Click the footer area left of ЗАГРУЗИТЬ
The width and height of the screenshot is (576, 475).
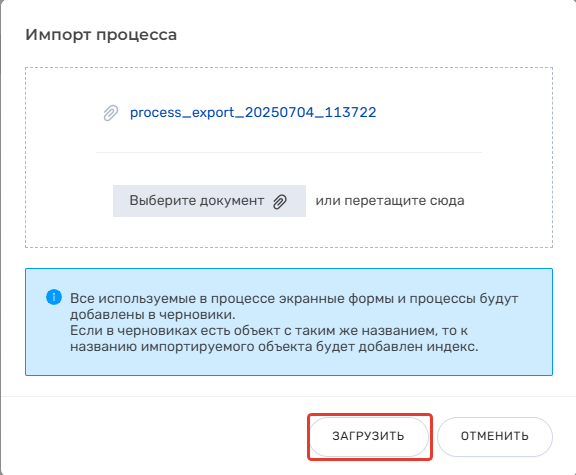[154, 436]
